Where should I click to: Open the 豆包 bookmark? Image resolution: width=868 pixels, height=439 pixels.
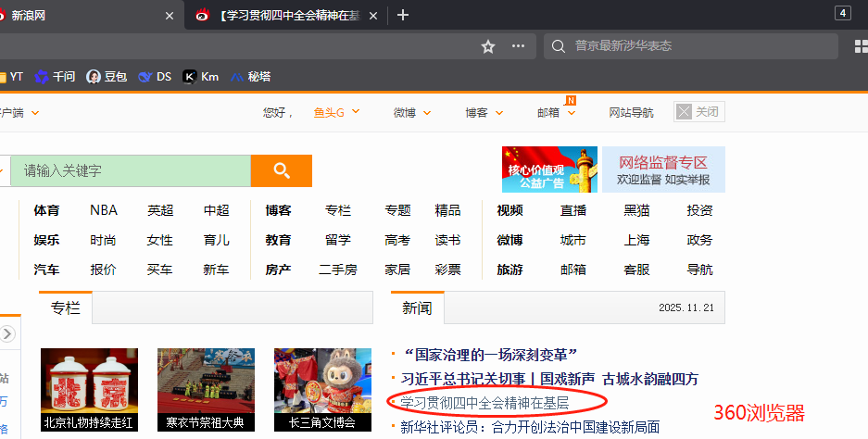point(107,76)
